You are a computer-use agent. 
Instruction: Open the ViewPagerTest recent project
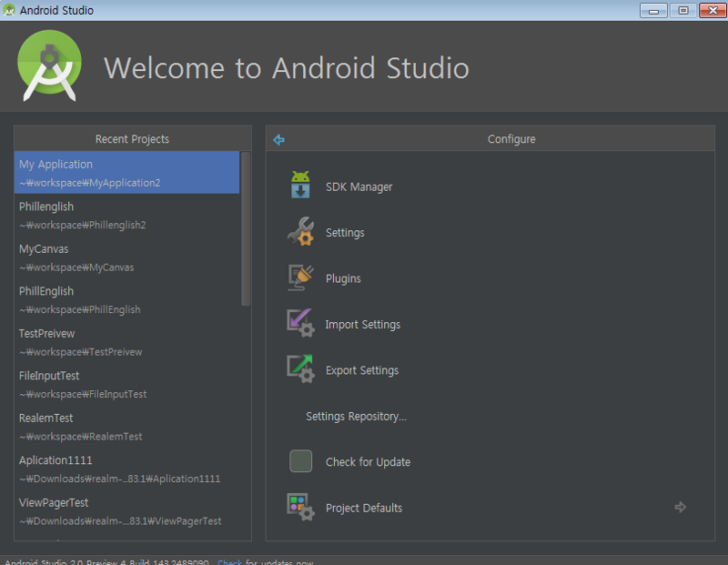(x=126, y=511)
